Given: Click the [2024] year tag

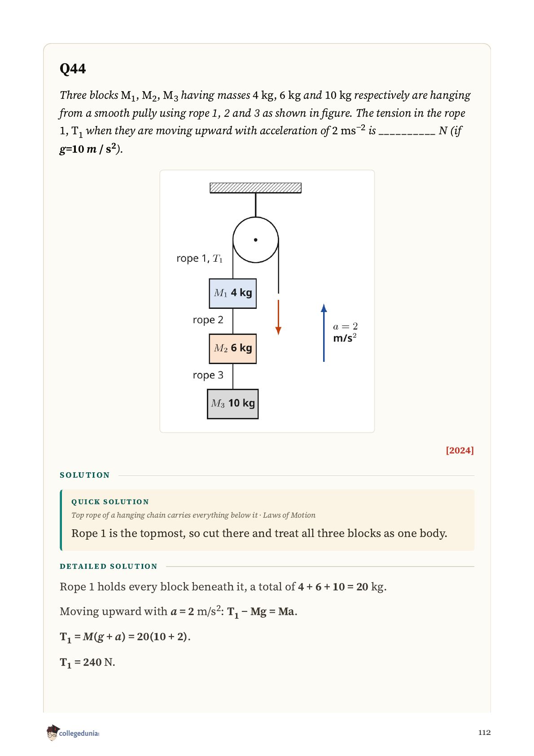Looking at the screenshot, I should 460,450.
